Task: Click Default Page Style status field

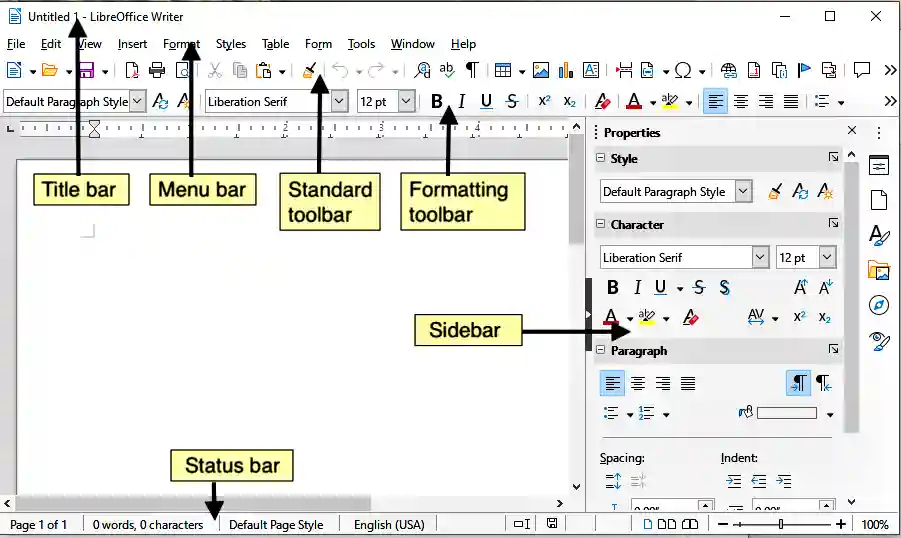Action: [276, 525]
